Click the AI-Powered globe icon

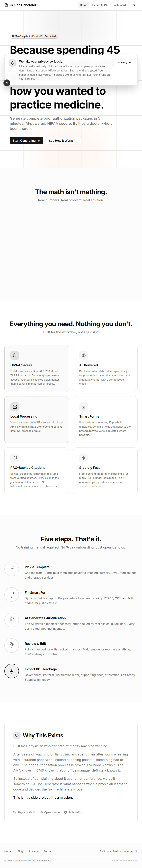83,355
